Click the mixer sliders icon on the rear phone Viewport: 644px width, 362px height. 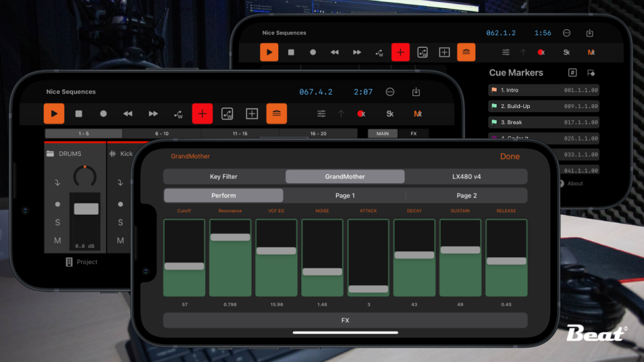[506, 52]
